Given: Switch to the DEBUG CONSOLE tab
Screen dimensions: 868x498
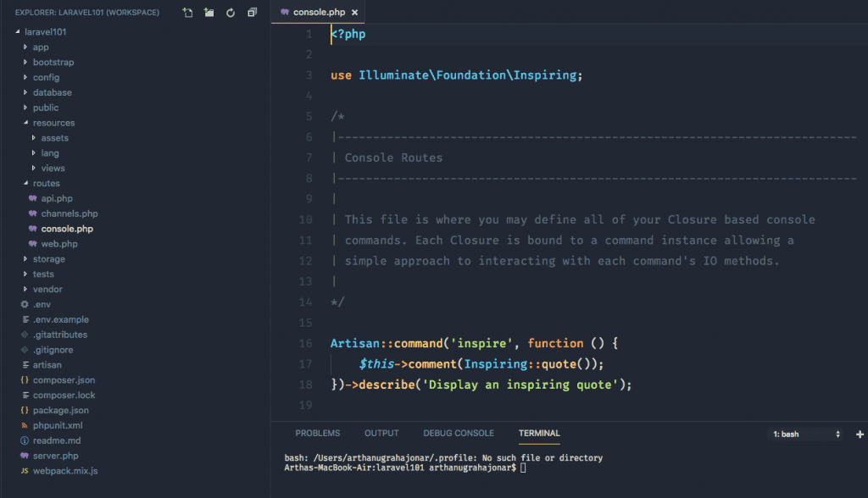Looking at the screenshot, I should (x=458, y=433).
